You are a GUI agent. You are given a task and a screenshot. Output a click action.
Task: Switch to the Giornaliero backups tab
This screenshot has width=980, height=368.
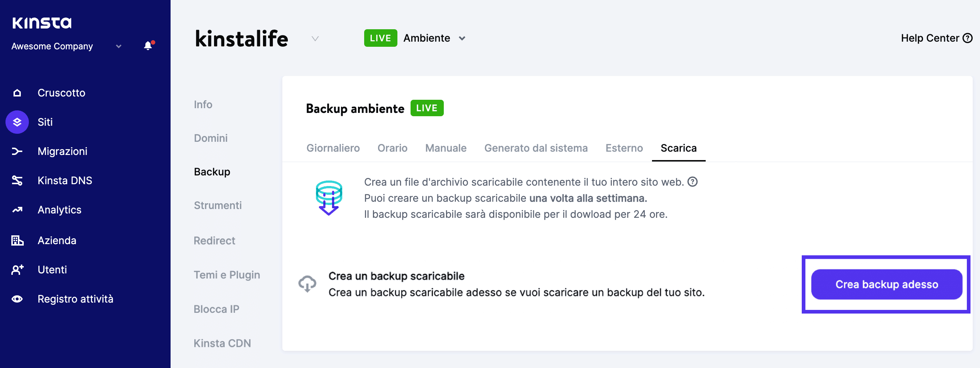point(333,148)
